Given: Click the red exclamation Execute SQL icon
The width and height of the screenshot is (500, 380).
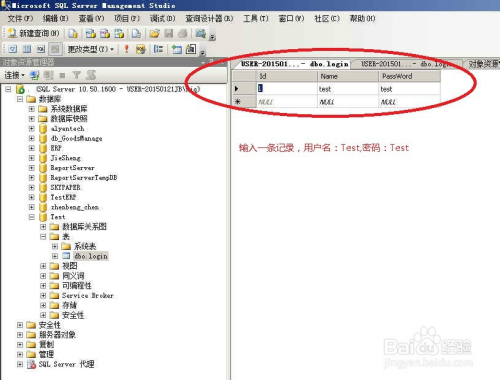Looking at the screenshot, I should 126,49.
